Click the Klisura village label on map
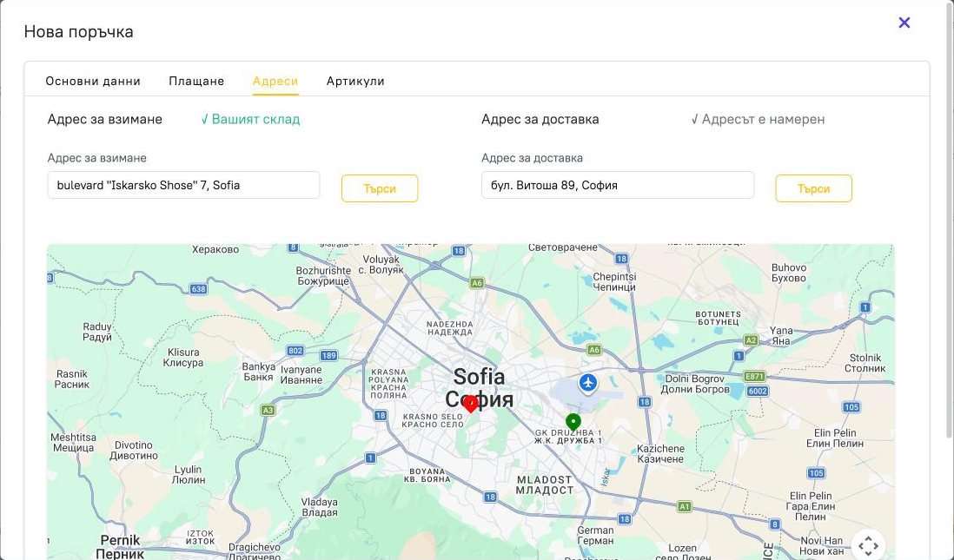The image size is (954, 560). [183, 357]
